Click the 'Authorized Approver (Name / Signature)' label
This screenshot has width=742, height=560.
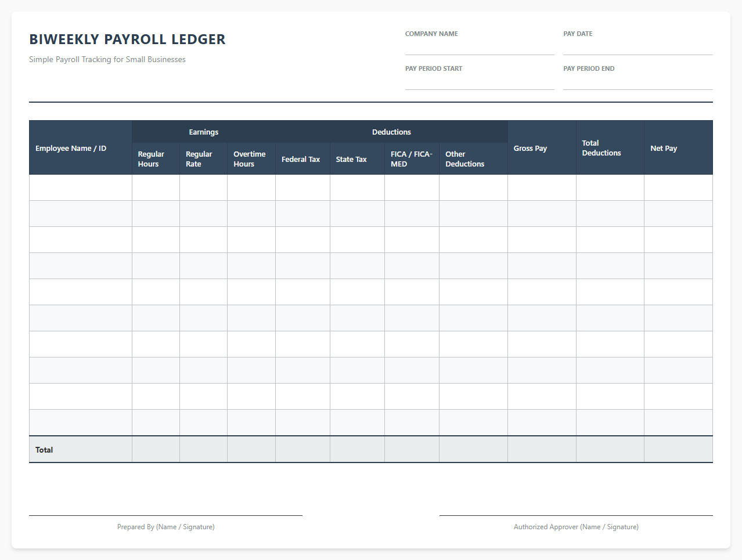click(576, 527)
